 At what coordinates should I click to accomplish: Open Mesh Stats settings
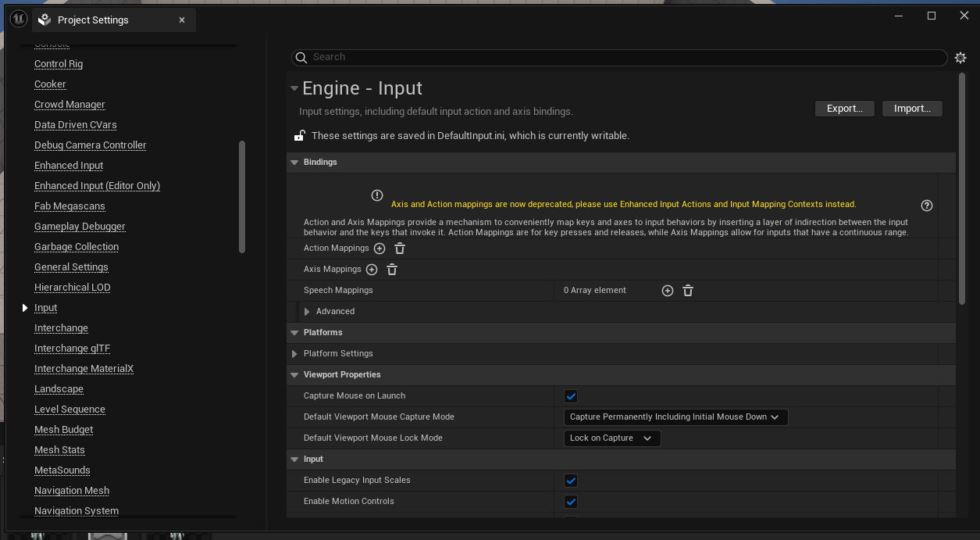coord(59,450)
